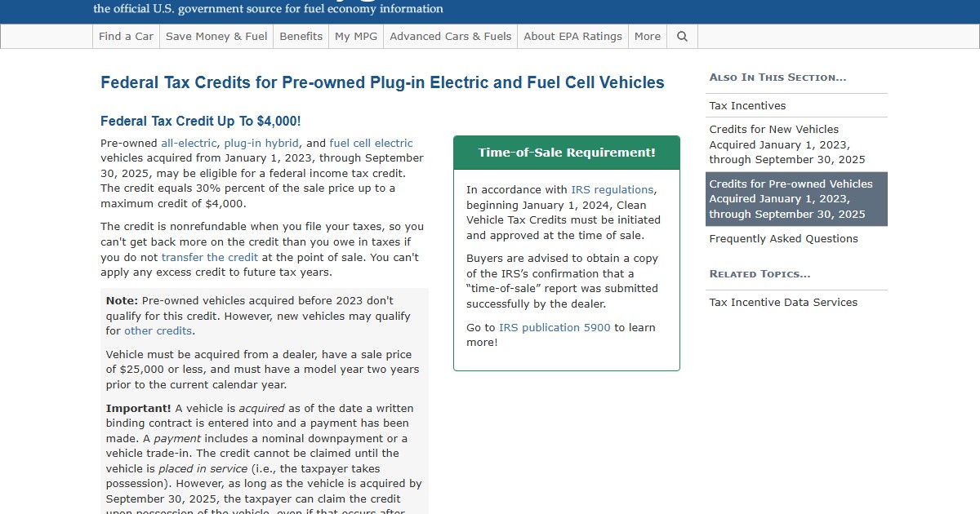Click the search magnifier icon in navigation bar
980x514 pixels.
(x=682, y=37)
